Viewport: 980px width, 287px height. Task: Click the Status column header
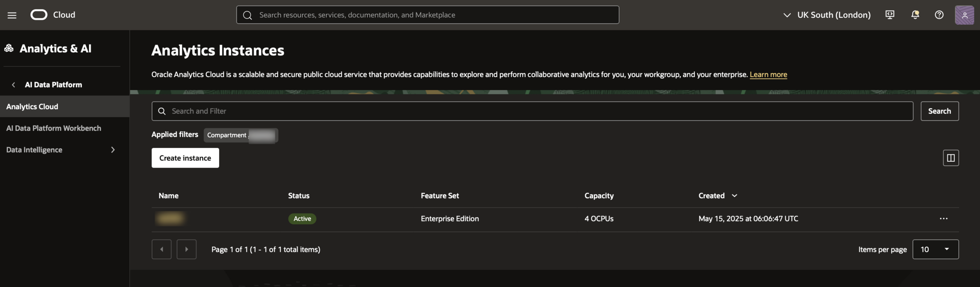click(x=298, y=196)
